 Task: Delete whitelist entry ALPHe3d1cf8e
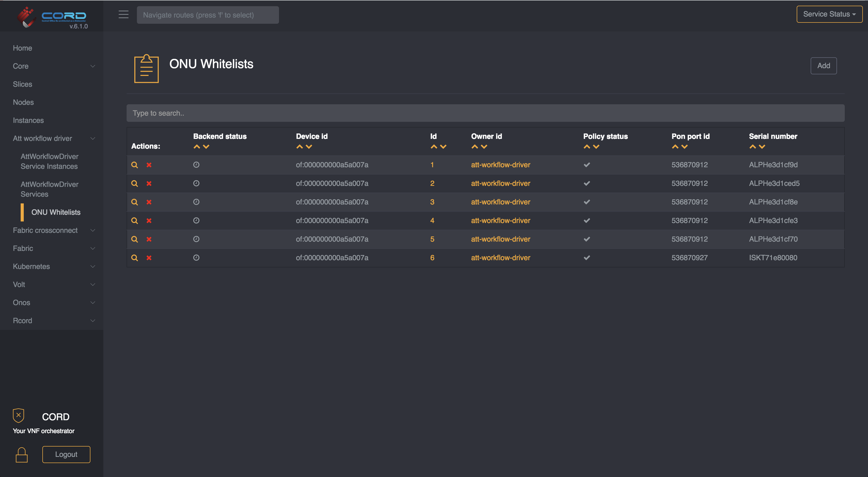pos(149,202)
